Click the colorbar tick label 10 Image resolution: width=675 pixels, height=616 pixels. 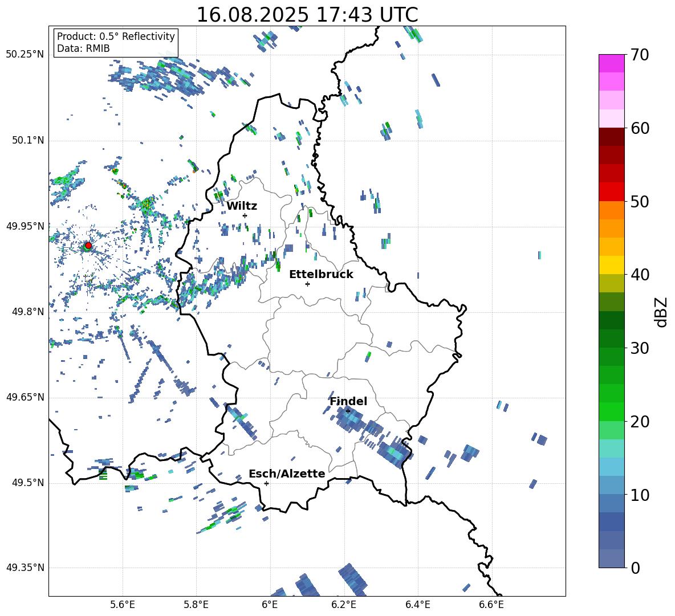[x=640, y=495]
